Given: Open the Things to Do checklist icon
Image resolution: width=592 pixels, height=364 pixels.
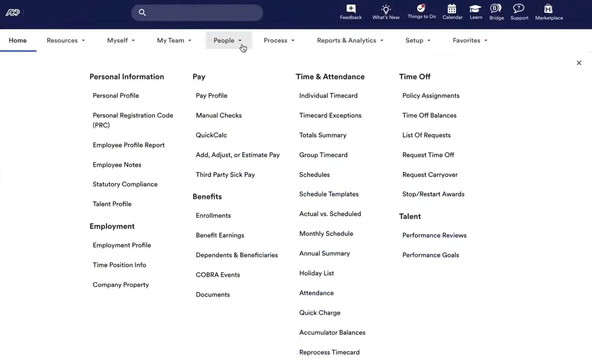Looking at the screenshot, I should click(x=421, y=8).
